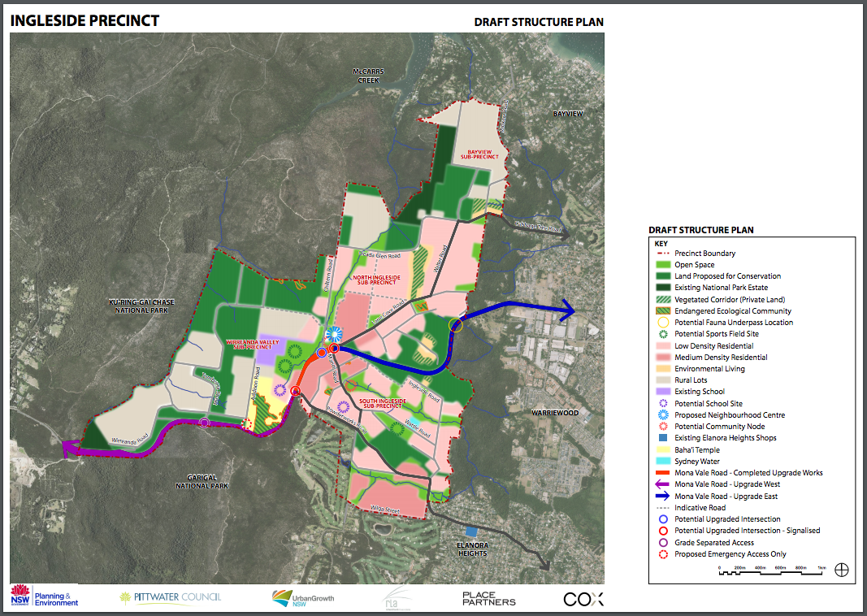
Task: Click the NORTH INGLESIDE SUB-PRECINCT label
Action: tap(376, 280)
